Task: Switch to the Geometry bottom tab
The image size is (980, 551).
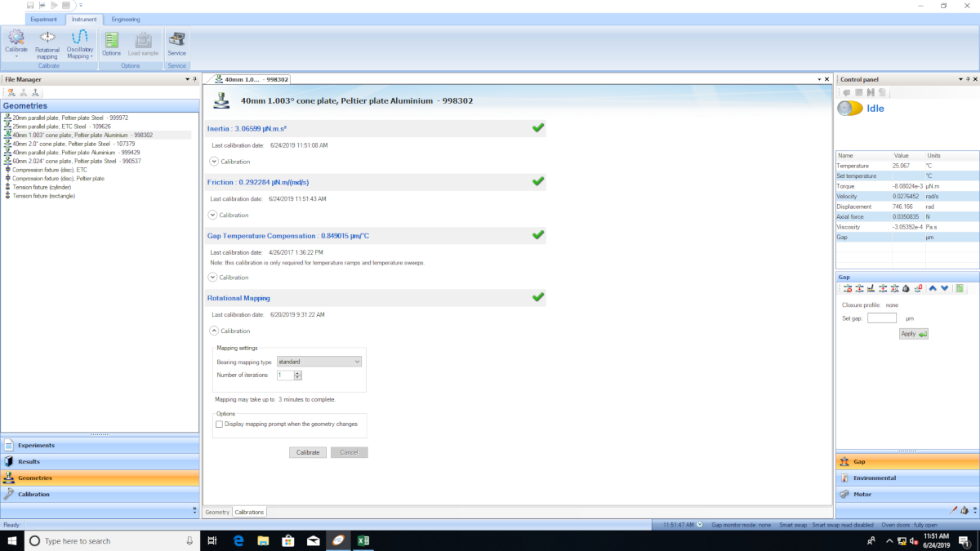Action: (217, 513)
